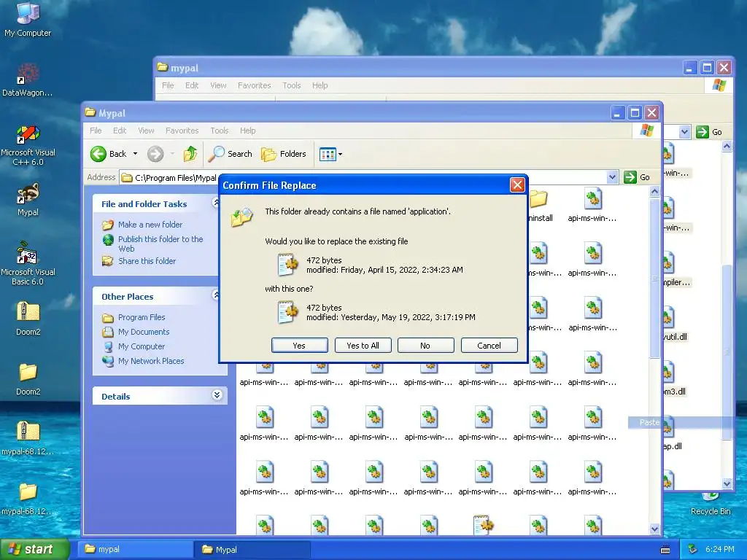Switch to capitalized Mypal taskbar button

click(252, 550)
